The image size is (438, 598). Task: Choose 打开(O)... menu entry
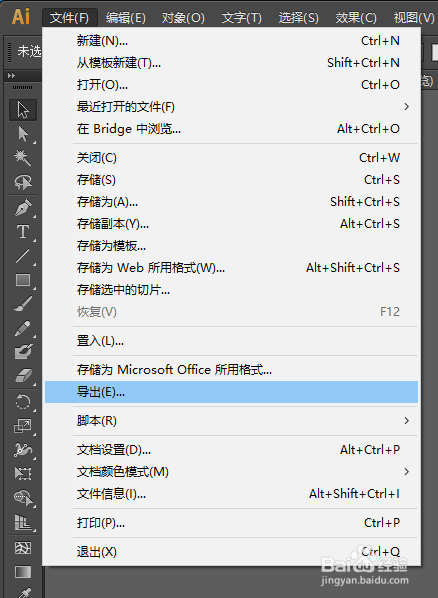click(232, 85)
